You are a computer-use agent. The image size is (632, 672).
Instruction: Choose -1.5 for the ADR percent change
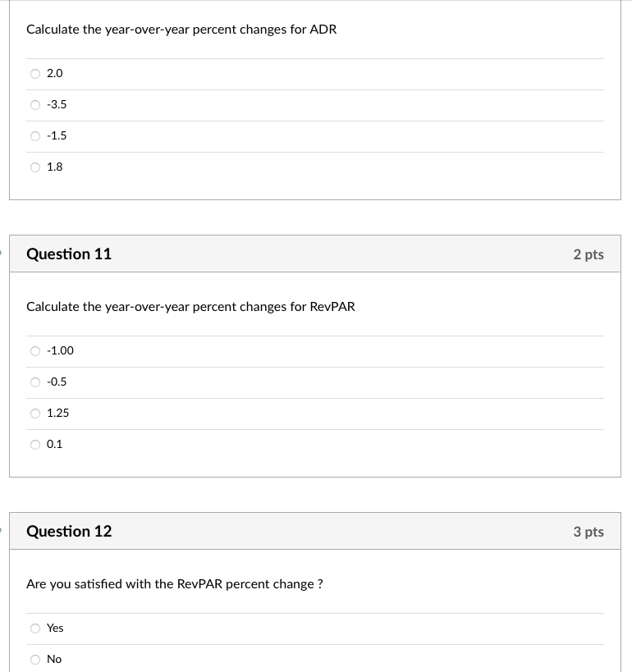(35, 135)
